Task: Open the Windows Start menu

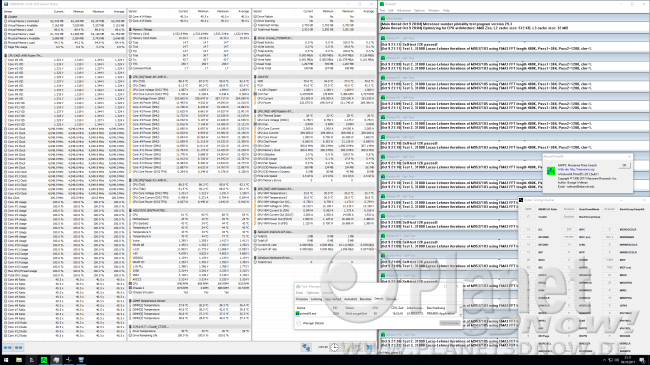Action: point(6,360)
